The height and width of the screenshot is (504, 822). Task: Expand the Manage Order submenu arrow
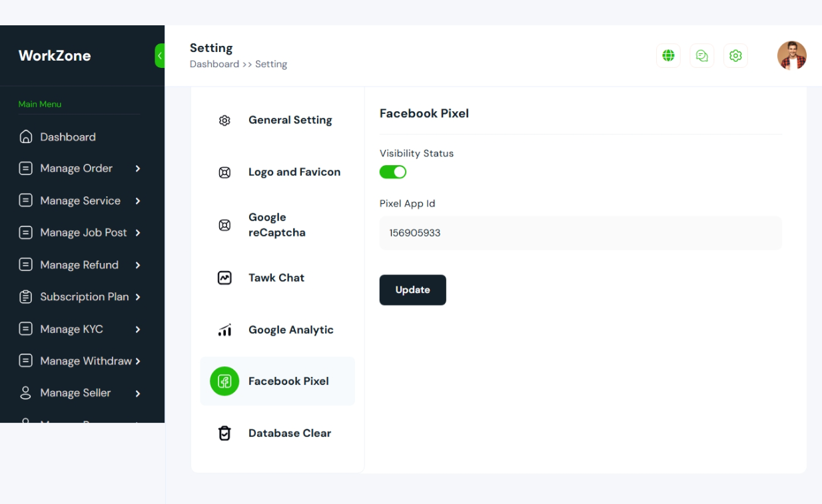coord(138,168)
